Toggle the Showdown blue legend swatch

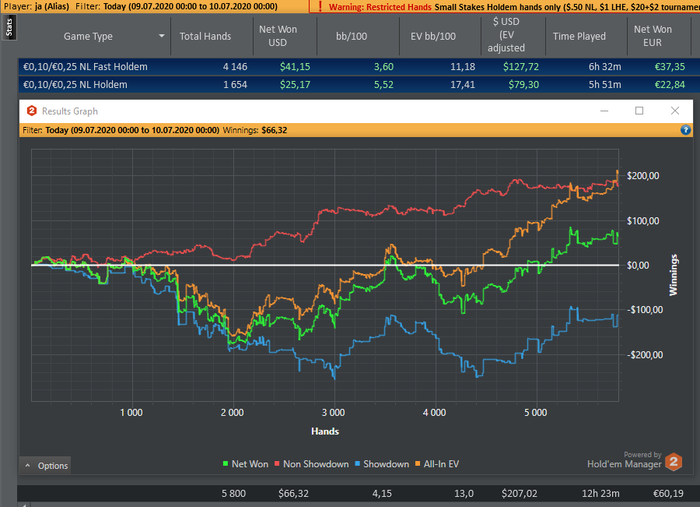(357, 464)
